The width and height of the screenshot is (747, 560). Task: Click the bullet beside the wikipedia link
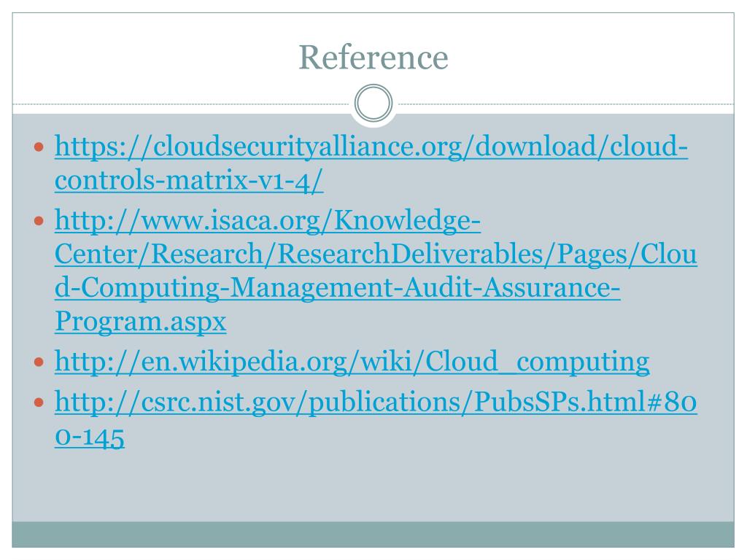click(39, 362)
